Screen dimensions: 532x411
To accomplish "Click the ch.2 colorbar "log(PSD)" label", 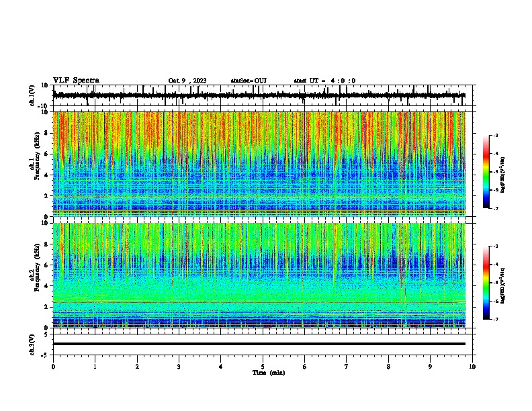I will (502, 286).
